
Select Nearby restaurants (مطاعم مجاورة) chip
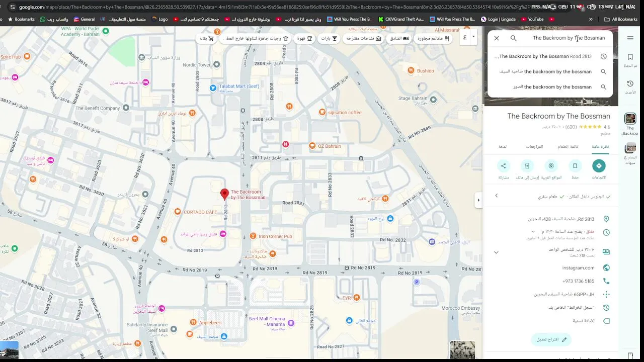tap(433, 38)
